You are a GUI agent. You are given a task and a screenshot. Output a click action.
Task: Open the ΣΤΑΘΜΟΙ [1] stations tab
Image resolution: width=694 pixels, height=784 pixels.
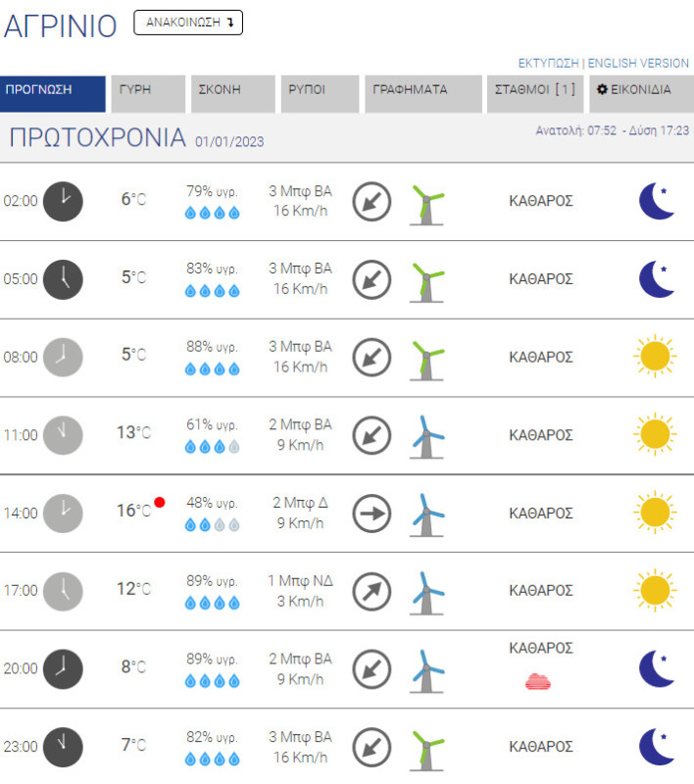(533, 90)
